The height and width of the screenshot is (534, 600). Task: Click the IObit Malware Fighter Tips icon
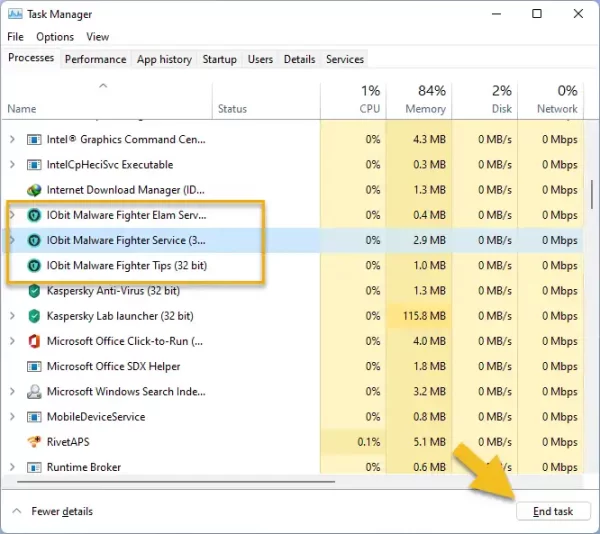34,266
